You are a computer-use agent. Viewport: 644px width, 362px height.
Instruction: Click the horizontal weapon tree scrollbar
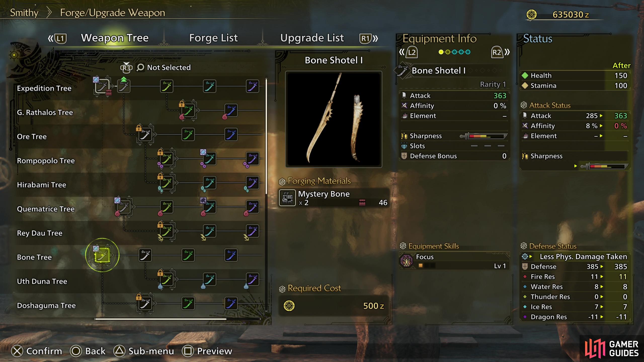click(160, 319)
